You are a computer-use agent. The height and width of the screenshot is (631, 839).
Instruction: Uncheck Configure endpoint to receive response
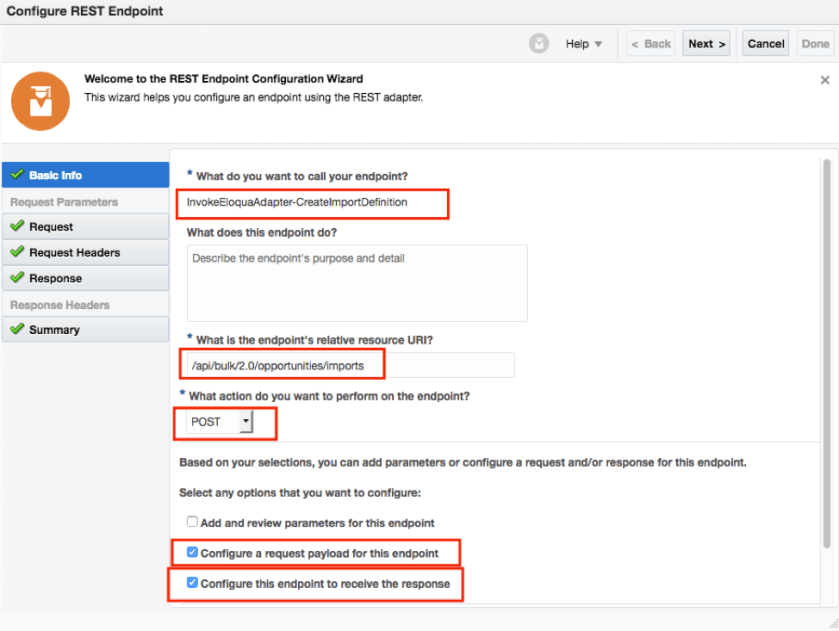pos(192,583)
